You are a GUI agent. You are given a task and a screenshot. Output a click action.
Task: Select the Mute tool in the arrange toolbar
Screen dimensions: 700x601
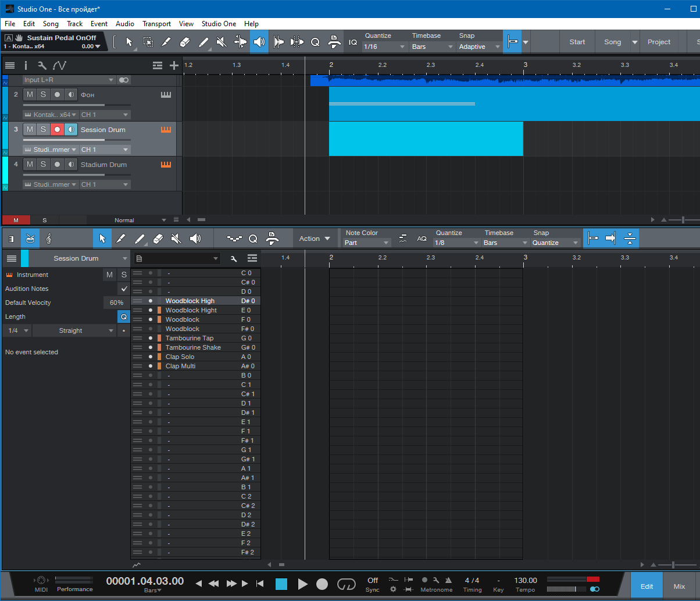(222, 42)
